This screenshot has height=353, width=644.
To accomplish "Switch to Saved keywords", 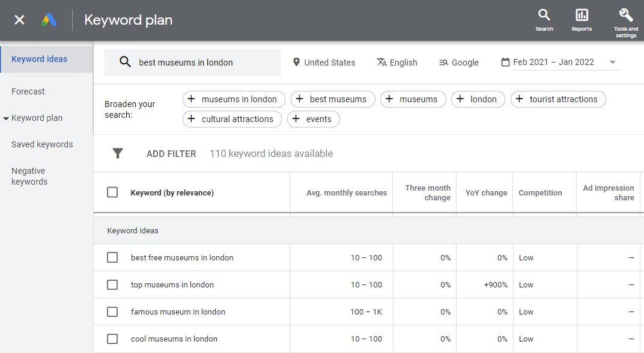I will click(42, 144).
